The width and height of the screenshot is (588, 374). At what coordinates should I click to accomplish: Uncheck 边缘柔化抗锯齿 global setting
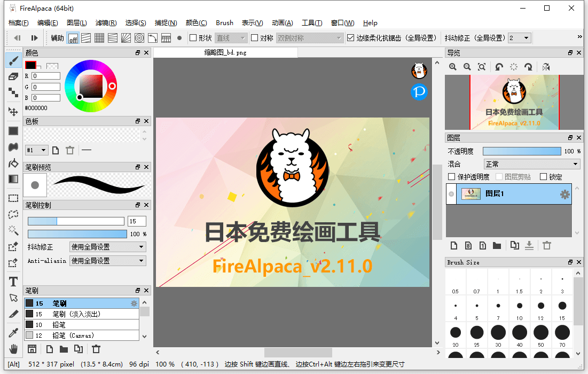(351, 38)
